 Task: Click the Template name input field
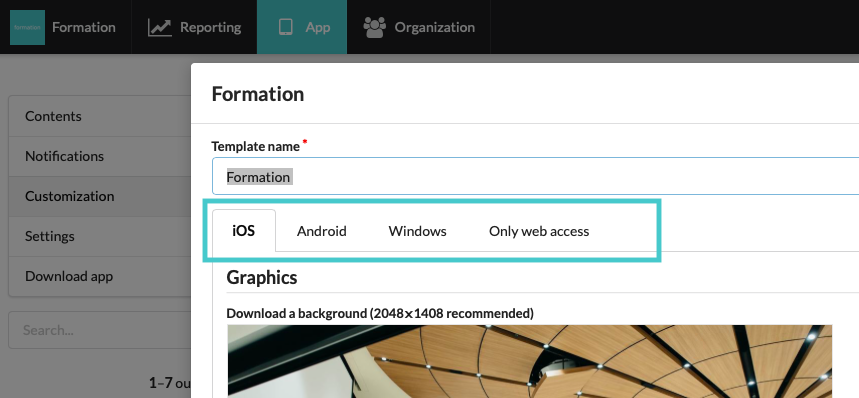535,176
